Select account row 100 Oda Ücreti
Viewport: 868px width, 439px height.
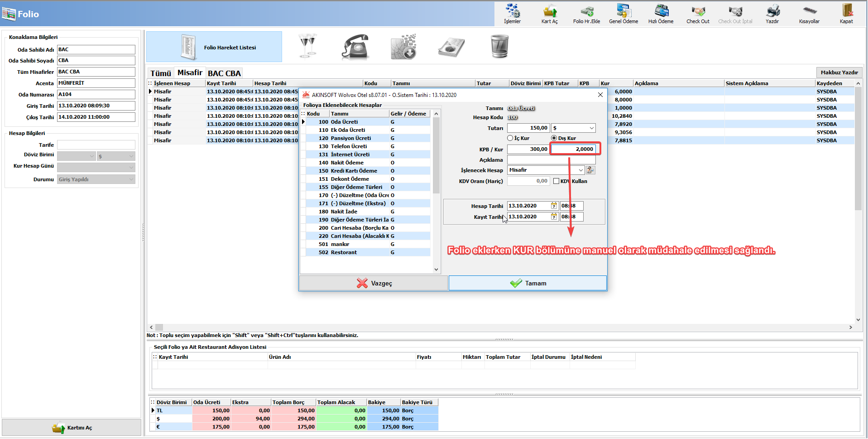[x=368, y=122]
